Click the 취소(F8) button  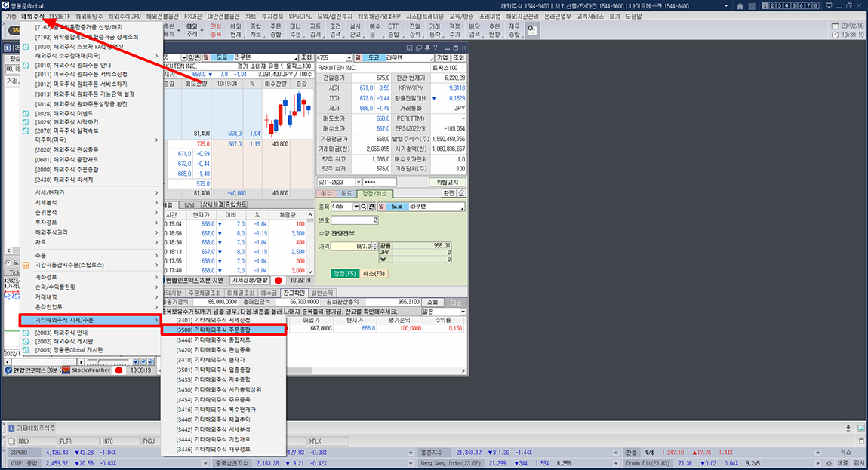pyautogui.click(x=374, y=273)
